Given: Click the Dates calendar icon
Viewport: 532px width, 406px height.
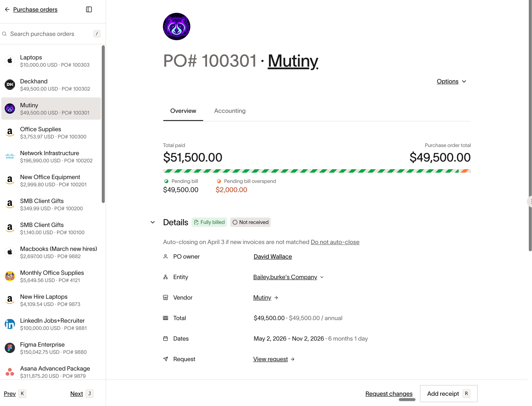Looking at the screenshot, I should 165,338.
